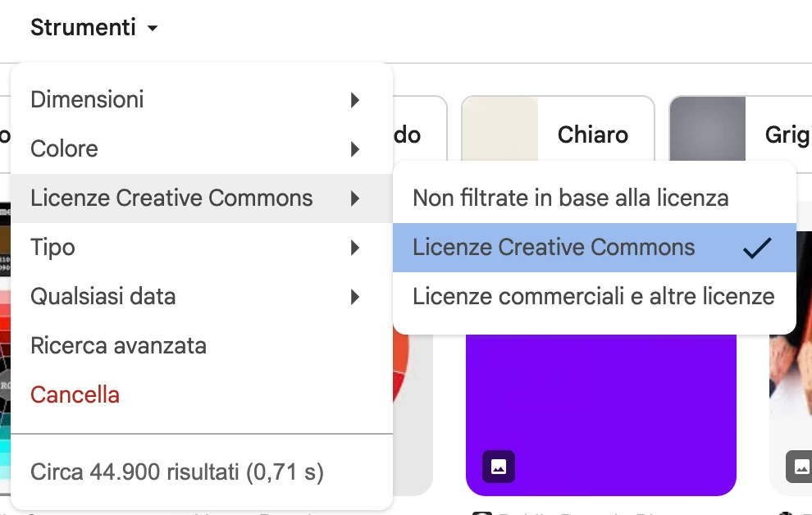
Task: Select checked Licenze Creative Commons option
Action: point(594,248)
